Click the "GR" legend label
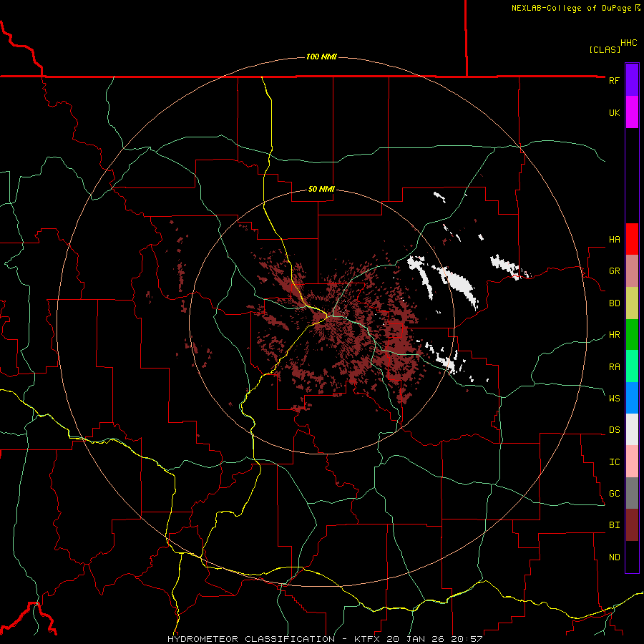 click(x=614, y=271)
